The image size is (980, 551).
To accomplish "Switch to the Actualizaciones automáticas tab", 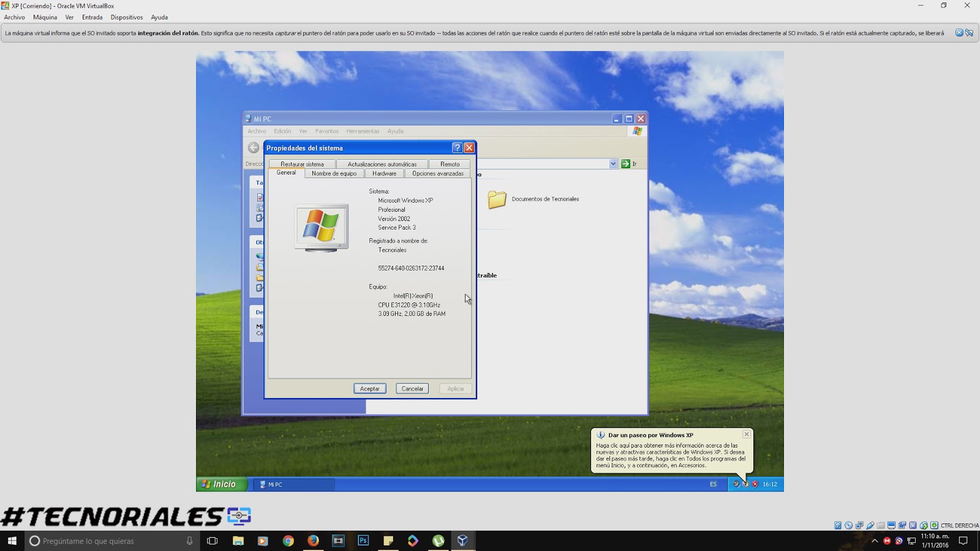I will (382, 164).
